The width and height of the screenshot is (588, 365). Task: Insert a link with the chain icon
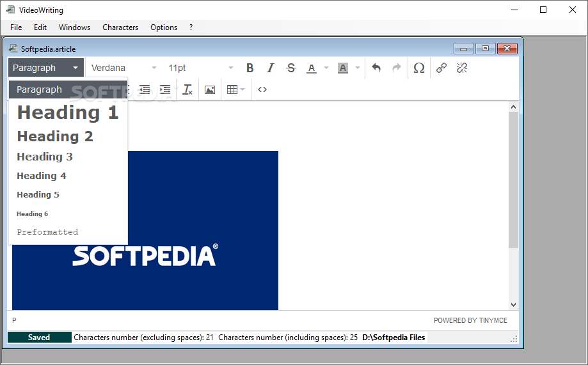click(x=441, y=68)
